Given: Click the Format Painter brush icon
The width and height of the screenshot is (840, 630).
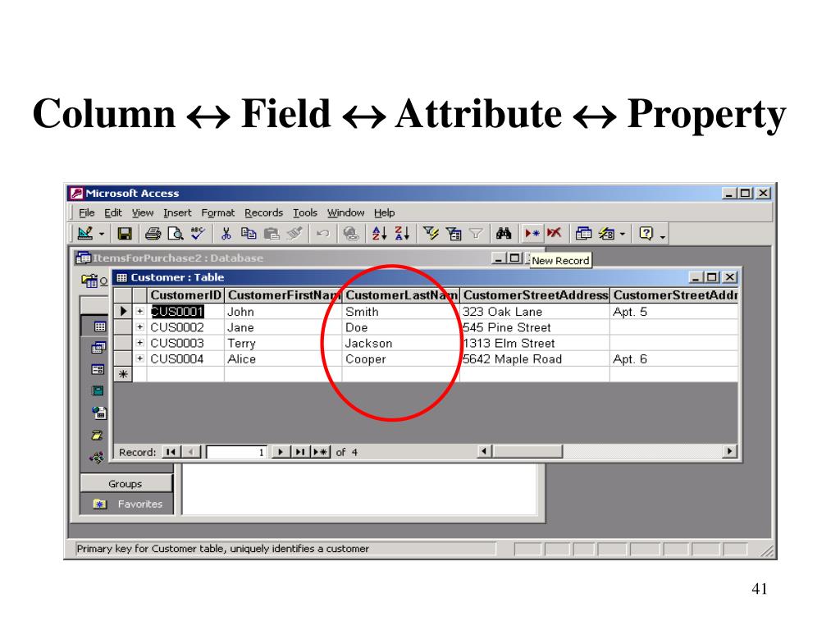Looking at the screenshot, I should coord(294,234).
